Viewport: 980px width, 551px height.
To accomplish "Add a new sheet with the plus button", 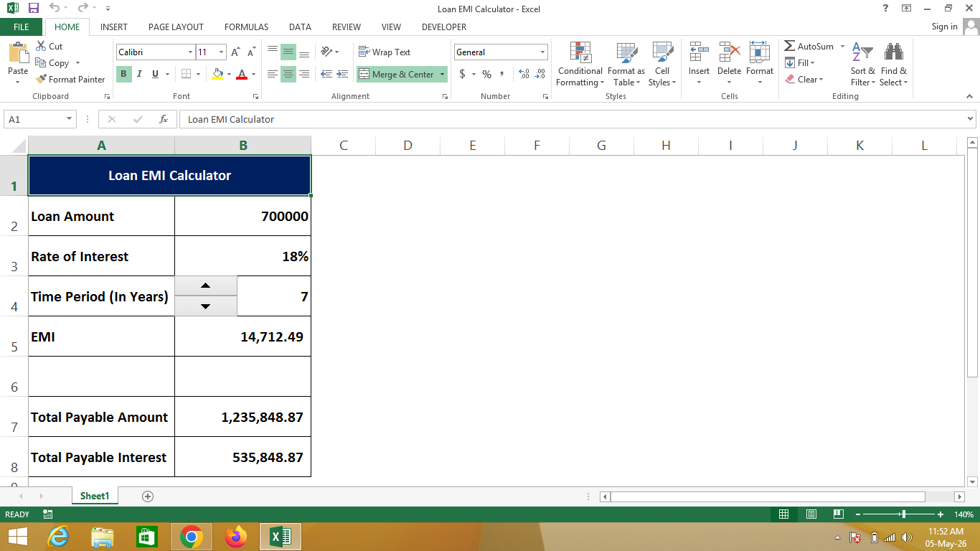I will (148, 496).
